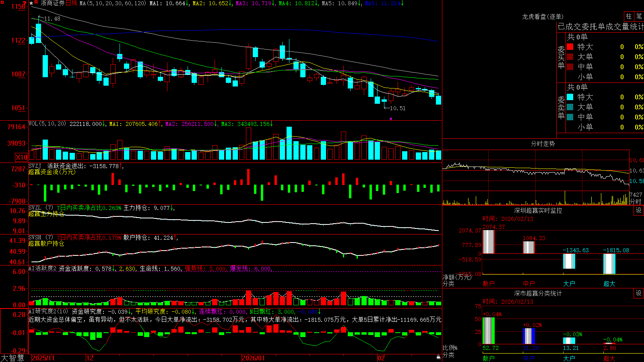Click the 强势线: 3.000 label
644x362 pixels.
point(205,268)
